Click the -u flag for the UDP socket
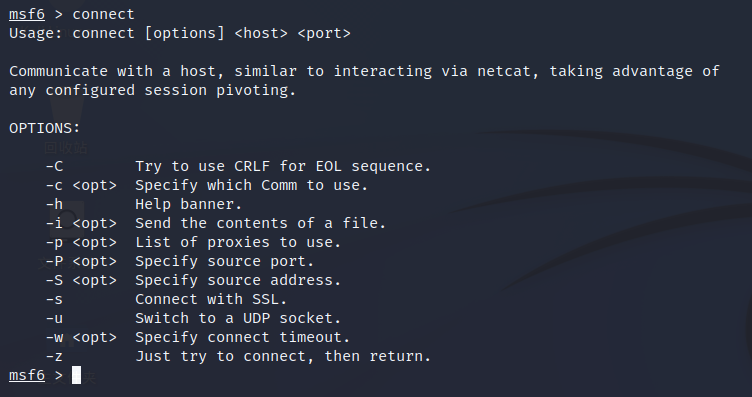The image size is (752, 397). tap(54, 318)
